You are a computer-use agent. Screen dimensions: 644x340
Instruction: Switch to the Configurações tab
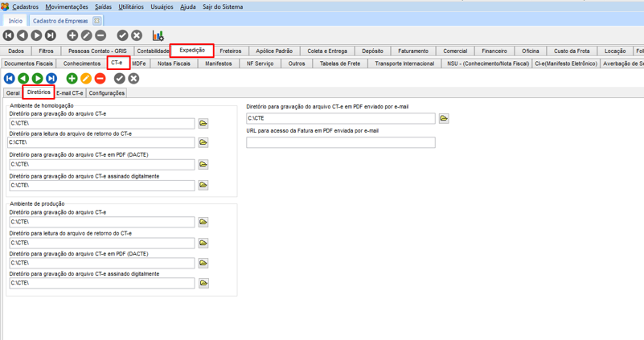(x=107, y=93)
